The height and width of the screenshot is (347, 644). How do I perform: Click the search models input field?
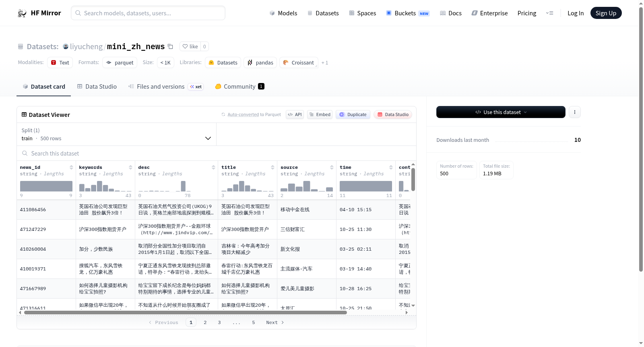tap(148, 13)
